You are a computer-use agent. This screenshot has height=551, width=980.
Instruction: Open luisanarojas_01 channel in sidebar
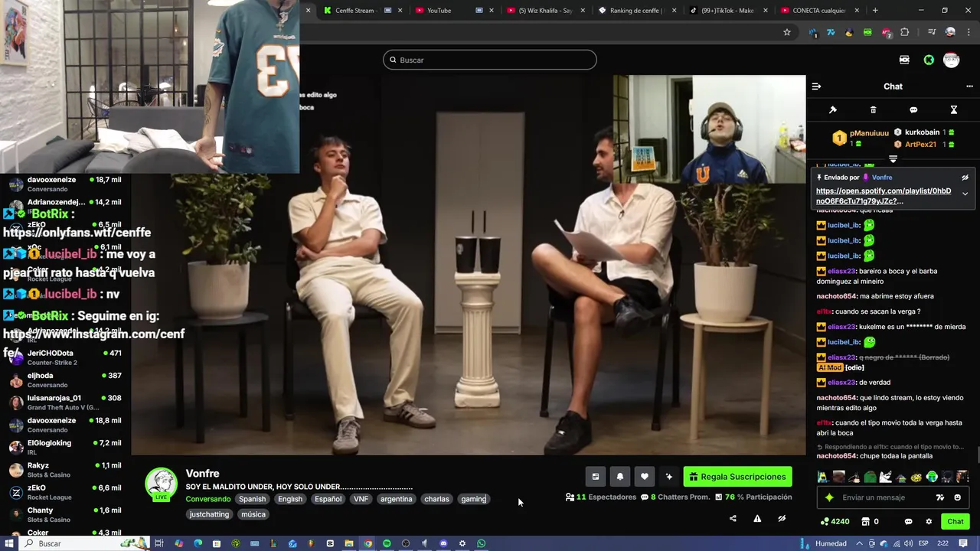65,402
